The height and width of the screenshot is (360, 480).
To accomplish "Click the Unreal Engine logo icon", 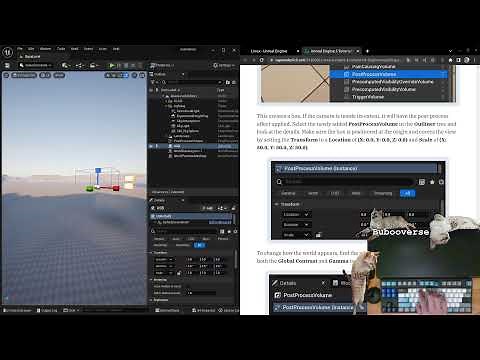I will (8, 53).
